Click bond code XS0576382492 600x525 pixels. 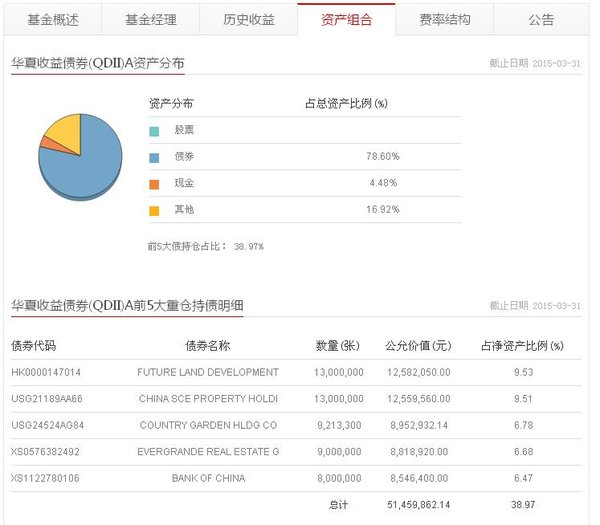(45, 452)
